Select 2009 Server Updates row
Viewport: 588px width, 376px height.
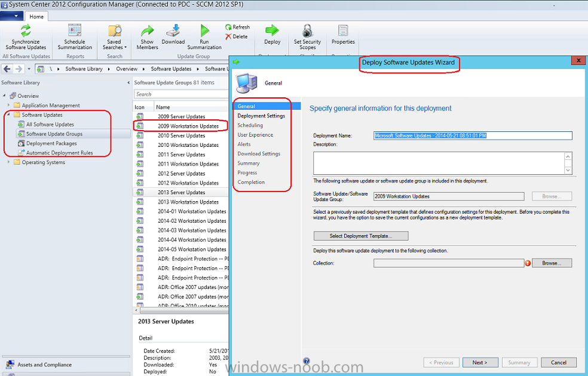(x=181, y=116)
